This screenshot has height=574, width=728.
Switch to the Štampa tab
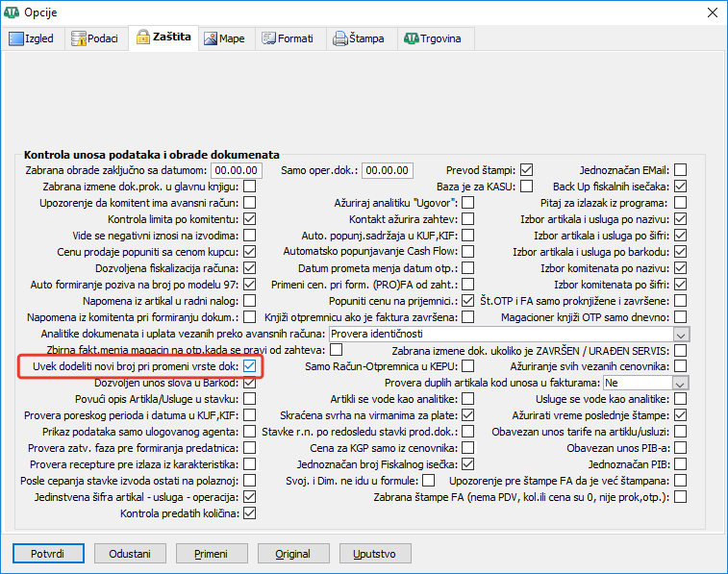click(359, 39)
